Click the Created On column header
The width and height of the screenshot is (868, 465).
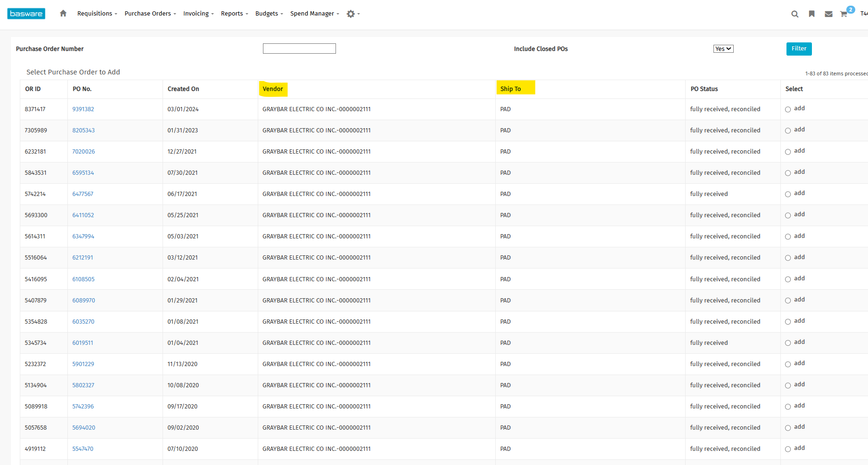(183, 89)
